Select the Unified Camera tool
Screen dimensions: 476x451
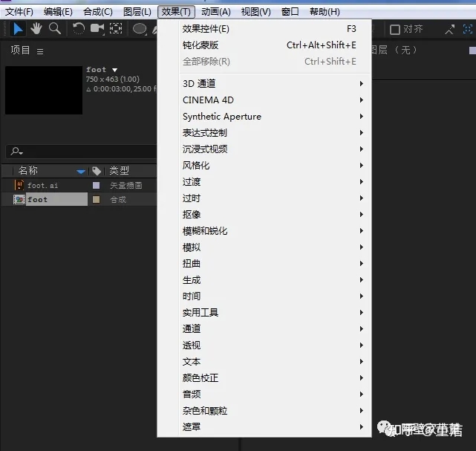[97, 29]
